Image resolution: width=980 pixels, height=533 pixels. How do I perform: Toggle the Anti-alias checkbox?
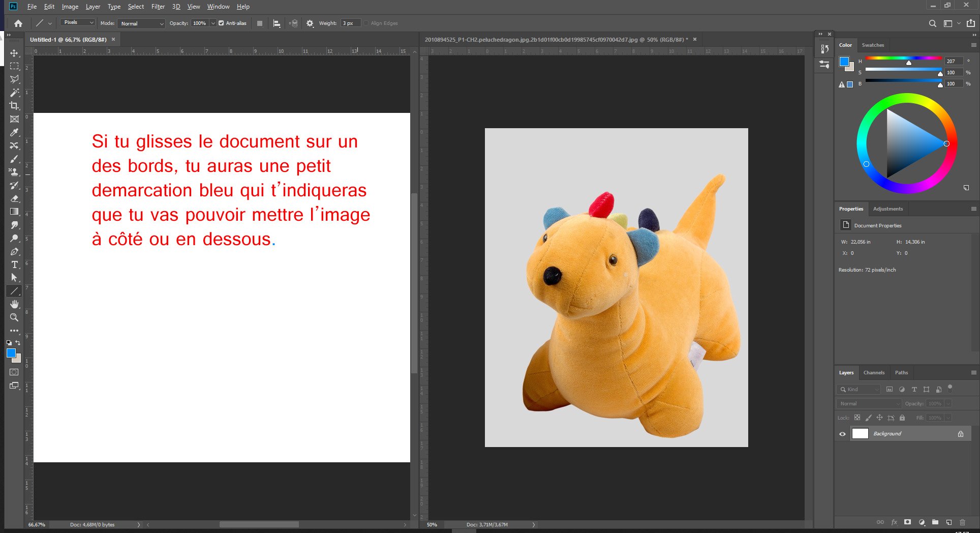[x=221, y=23]
